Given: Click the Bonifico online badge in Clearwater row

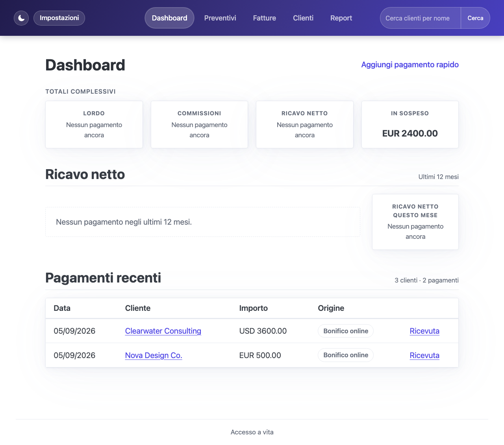Looking at the screenshot, I should click(x=346, y=331).
